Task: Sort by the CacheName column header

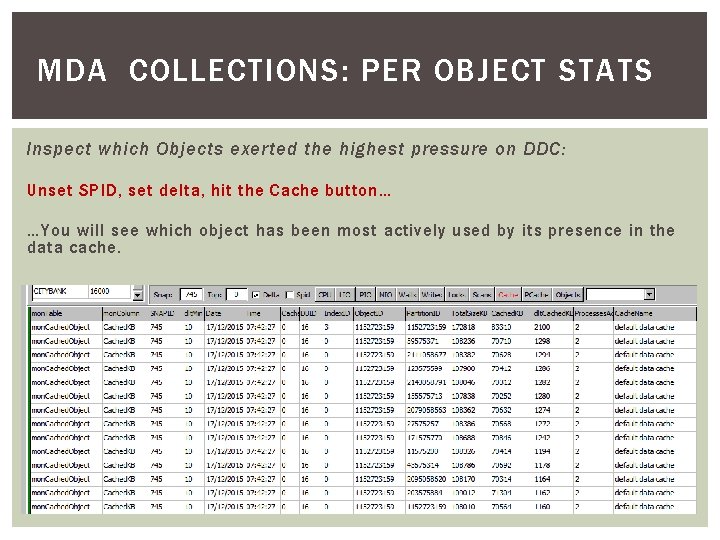Action: coord(654,314)
